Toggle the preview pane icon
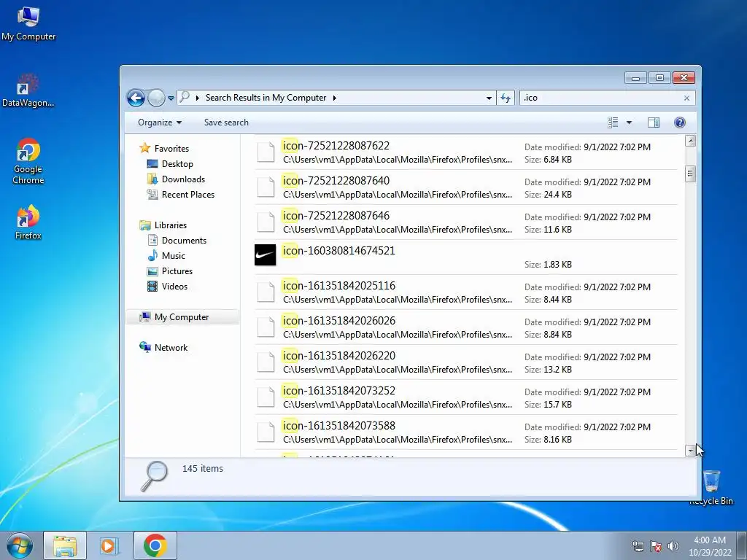Image resolution: width=747 pixels, height=560 pixels. pyautogui.click(x=654, y=122)
